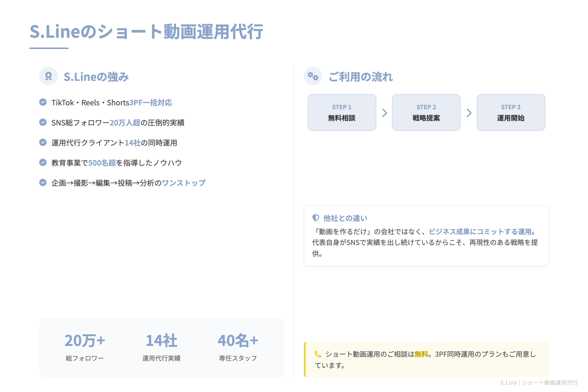Viewport: 588px width, 392px height.
Task: Toggle the checkmark on the 教育事業500名超 bullet
Action: pyautogui.click(x=43, y=162)
